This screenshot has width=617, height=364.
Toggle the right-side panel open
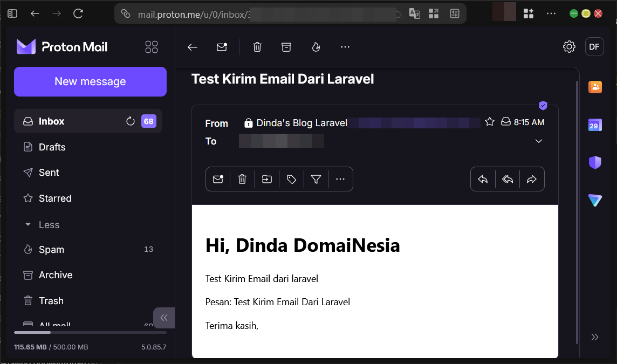pyautogui.click(x=594, y=336)
